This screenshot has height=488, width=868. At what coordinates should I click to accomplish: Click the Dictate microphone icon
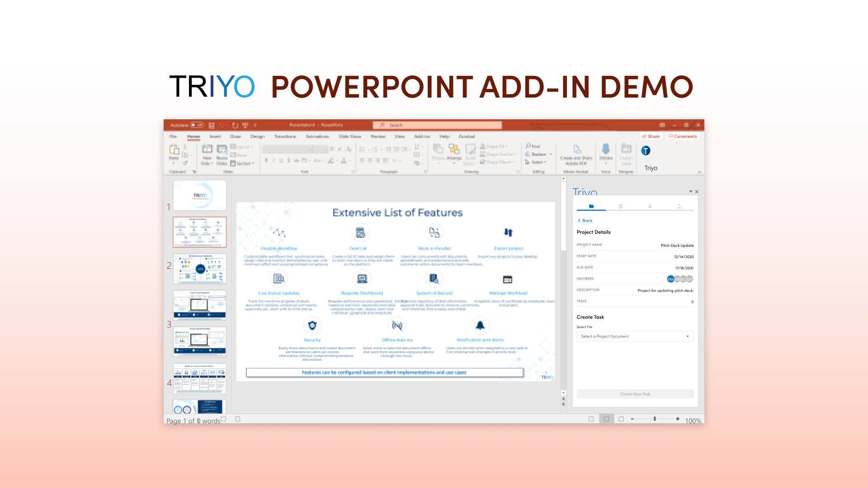pyautogui.click(x=606, y=149)
